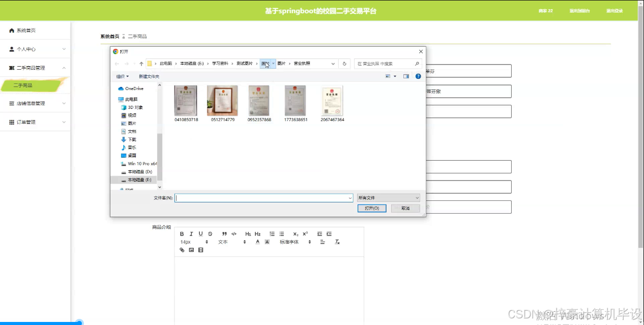Screen dimensions: 644x325
Task: Apply H2 heading style
Action: 258,234
